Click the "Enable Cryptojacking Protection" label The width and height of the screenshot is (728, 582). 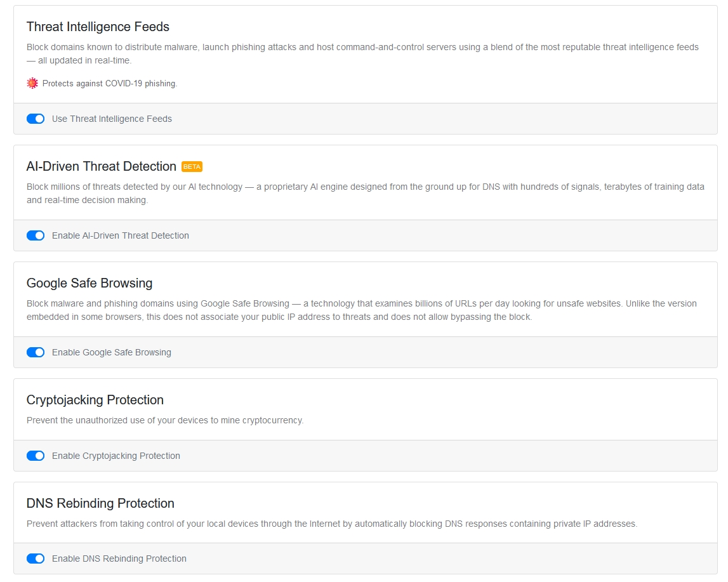pyautogui.click(x=116, y=456)
